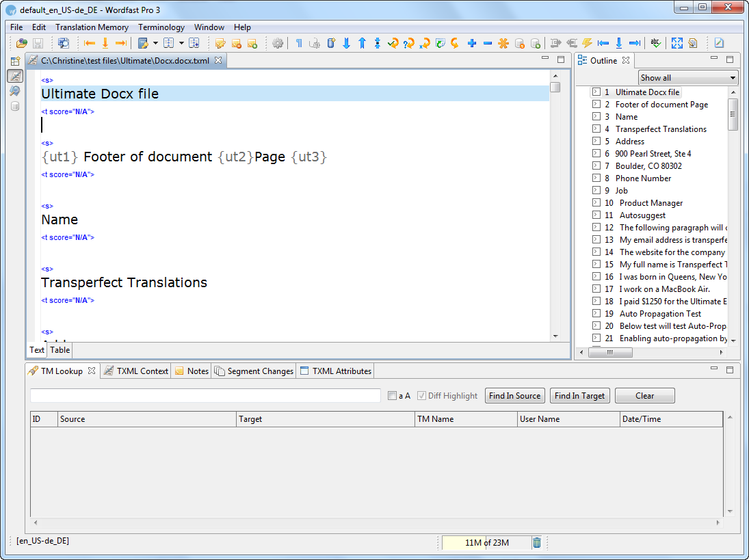This screenshot has height=560, width=749.
Task: Switch to the TXML Context tab
Action: tap(136, 371)
